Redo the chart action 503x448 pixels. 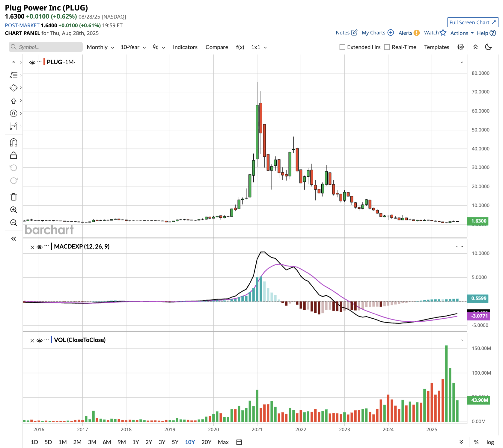(x=13, y=181)
